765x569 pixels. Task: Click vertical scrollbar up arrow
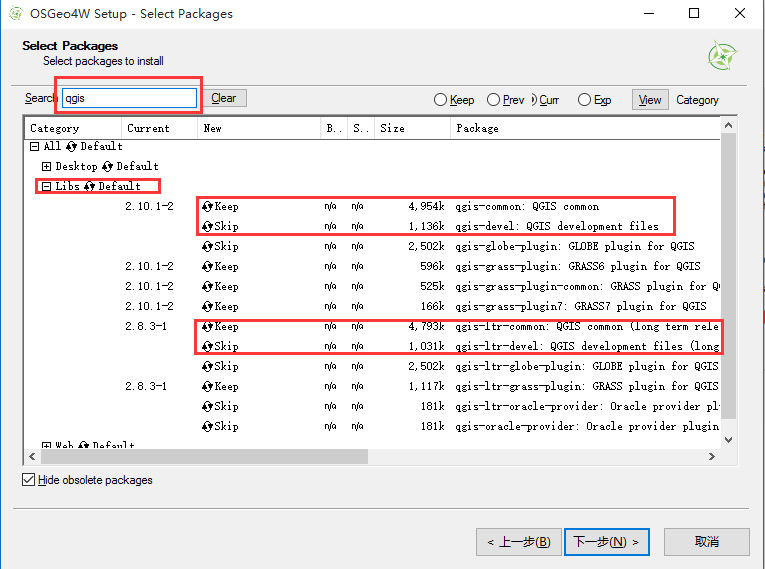click(x=728, y=125)
